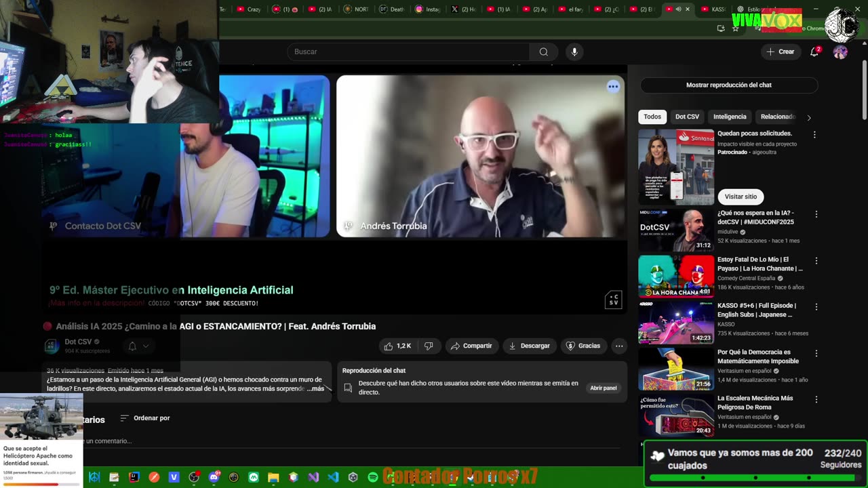Screen dimensions: 868x488
Task: Click the Dot CSV channel avatar
Action: (x=52, y=346)
